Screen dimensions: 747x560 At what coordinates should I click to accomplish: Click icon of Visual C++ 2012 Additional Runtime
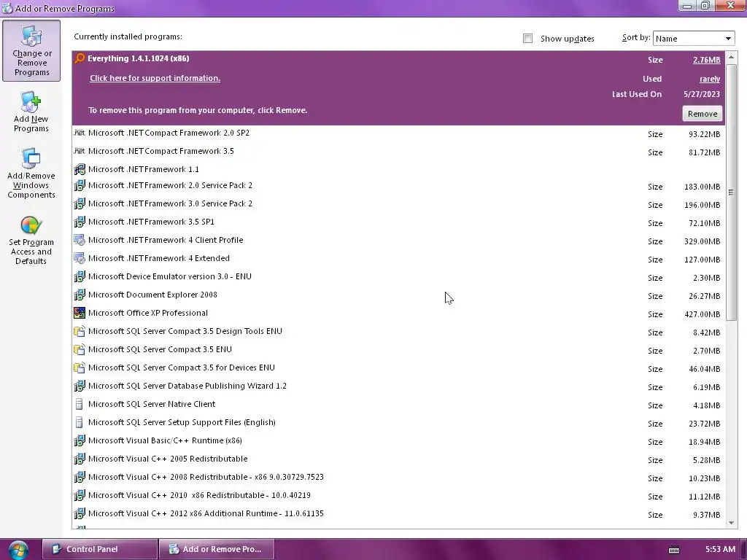[80, 513]
